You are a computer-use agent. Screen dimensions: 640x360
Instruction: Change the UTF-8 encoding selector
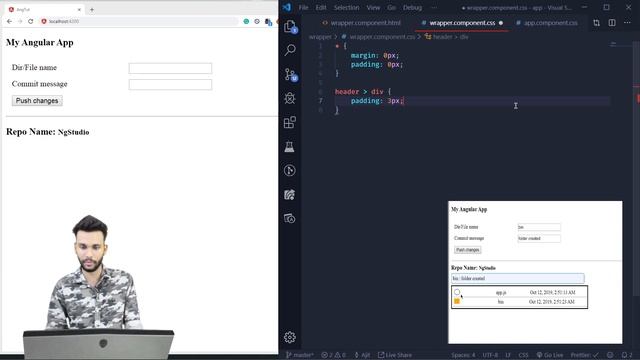click(490, 355)
